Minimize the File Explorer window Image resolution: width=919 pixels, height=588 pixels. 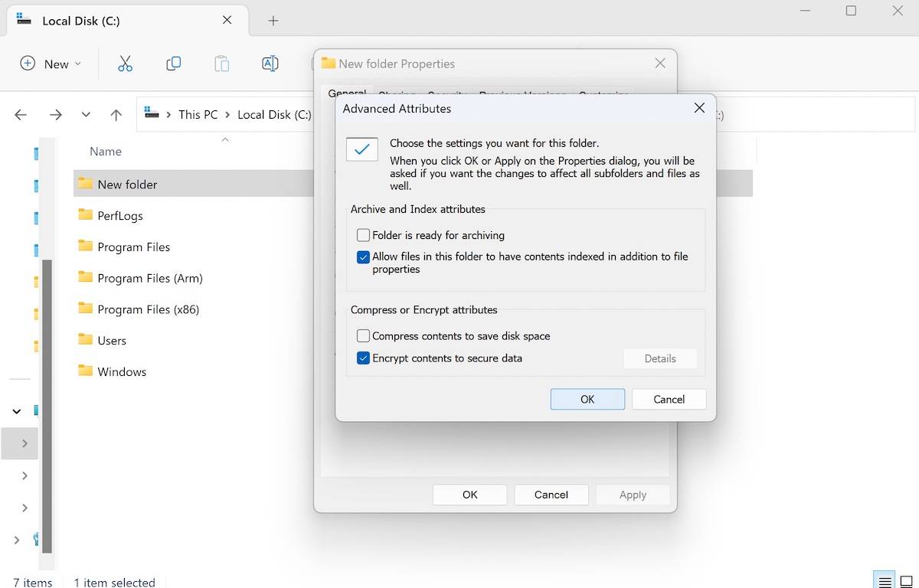804,11
